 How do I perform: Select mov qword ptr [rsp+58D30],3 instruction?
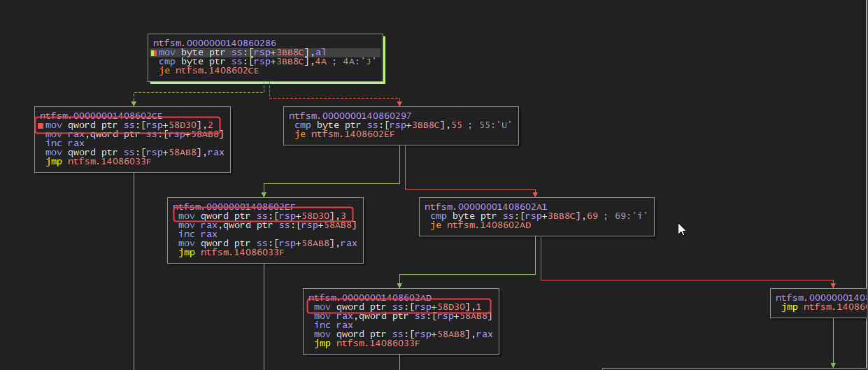[x=262, y=216]
